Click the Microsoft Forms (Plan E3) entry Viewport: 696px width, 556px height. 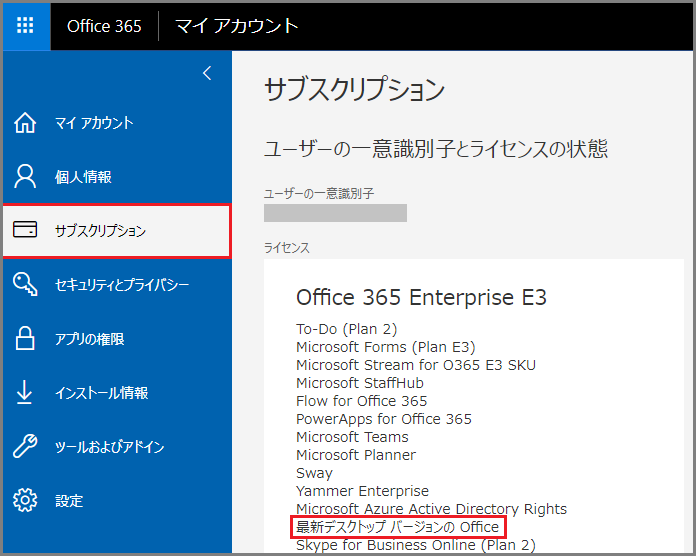(385, 347)
